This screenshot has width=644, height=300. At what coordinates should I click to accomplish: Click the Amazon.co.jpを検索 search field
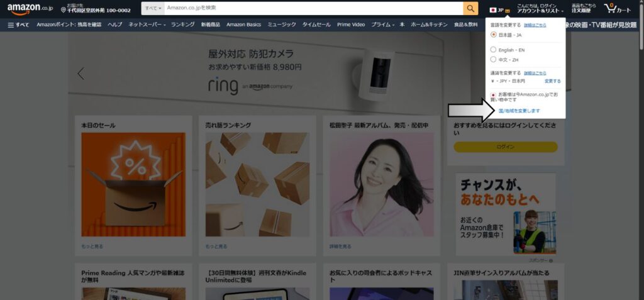tap(314, 8)
